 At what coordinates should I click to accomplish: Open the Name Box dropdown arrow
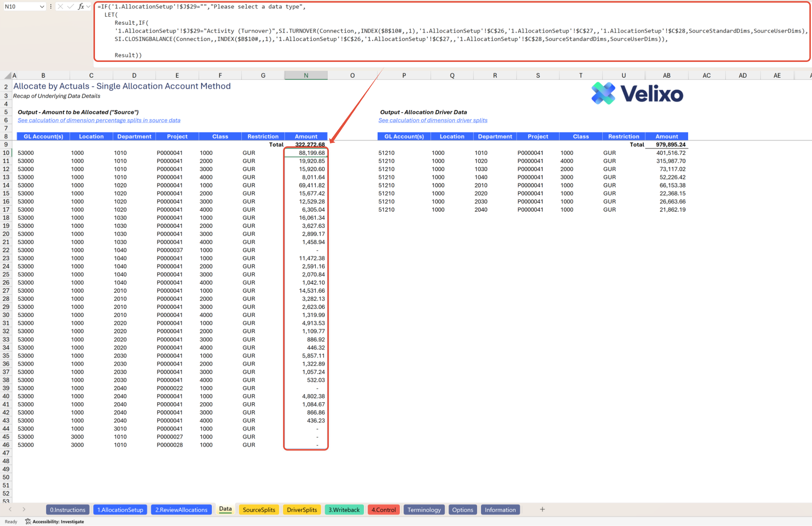(x=42, y=6)
